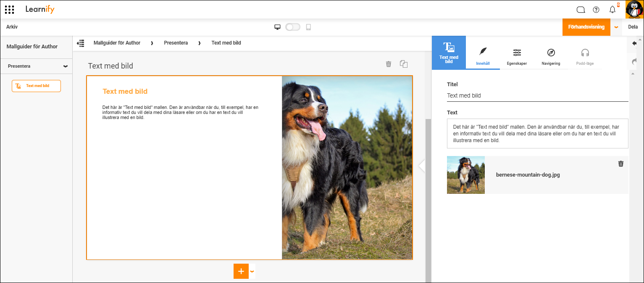
Task: Click the Förhandsvisning button
Action: click(586, 27)
